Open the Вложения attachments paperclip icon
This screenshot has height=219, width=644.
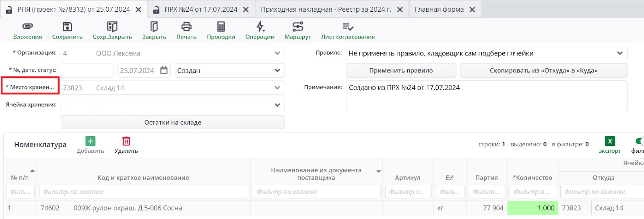[27, 27]
